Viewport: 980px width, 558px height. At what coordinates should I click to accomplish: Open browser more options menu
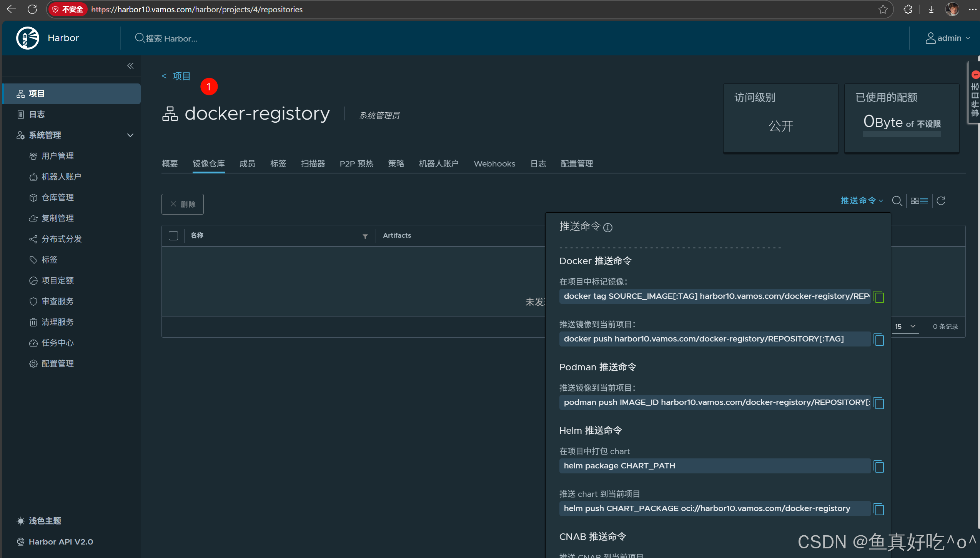pyautogui.click(x=973, y=9)
